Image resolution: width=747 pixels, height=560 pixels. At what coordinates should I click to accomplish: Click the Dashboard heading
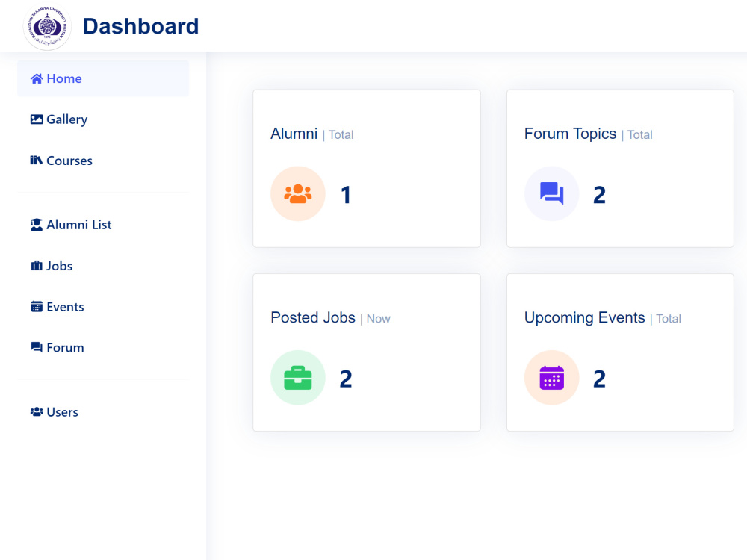[140, 26]
